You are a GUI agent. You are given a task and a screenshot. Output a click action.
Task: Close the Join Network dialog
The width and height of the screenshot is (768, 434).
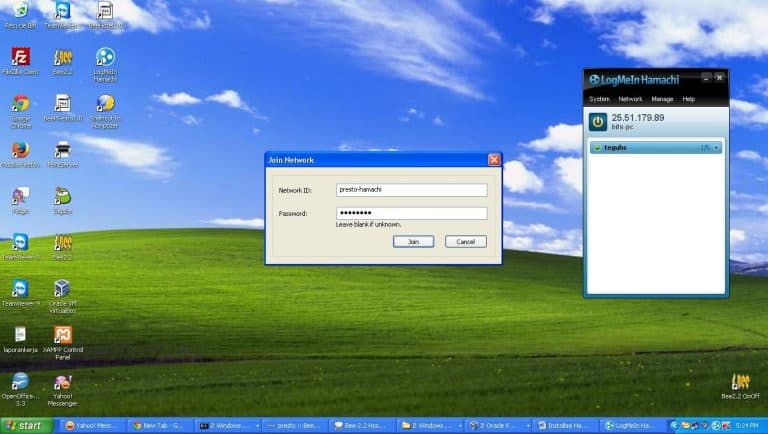point(493,159)
